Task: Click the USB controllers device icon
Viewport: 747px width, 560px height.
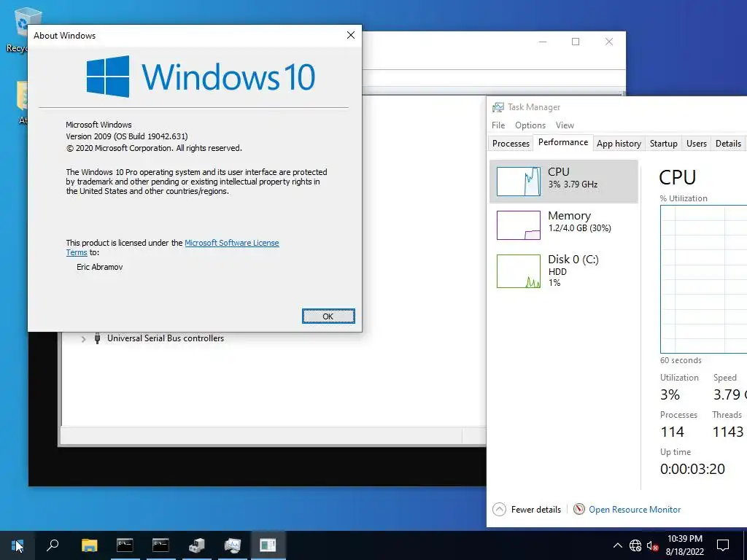Action: click(97, 338)
